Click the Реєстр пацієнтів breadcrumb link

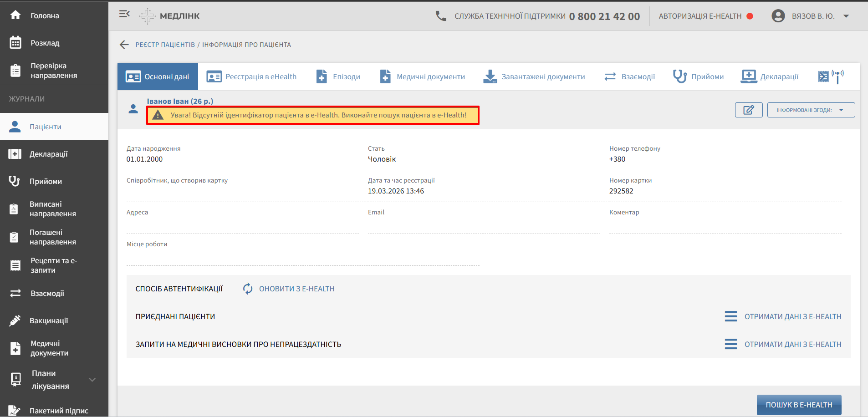[165, 45]
